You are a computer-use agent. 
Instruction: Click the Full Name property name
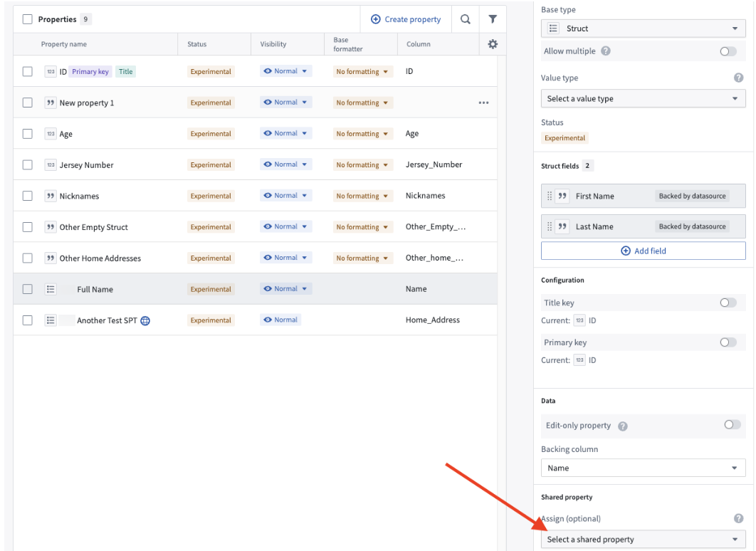pos(95,289)
